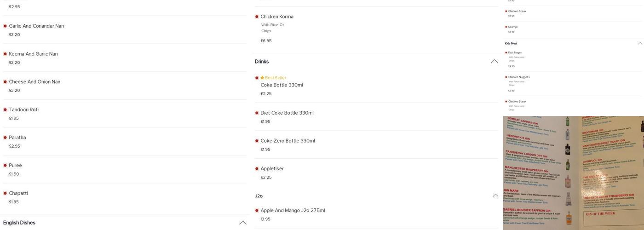Click red dot icon next to Tandoori Roti
The width and height of the screenshot is (644, 230).
point(5,110)
